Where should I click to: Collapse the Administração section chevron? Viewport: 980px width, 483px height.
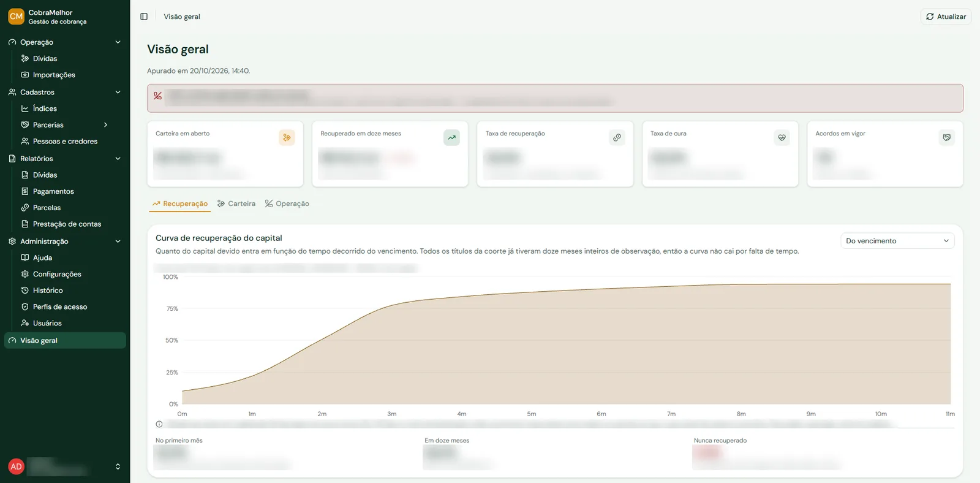coord(118,241)
